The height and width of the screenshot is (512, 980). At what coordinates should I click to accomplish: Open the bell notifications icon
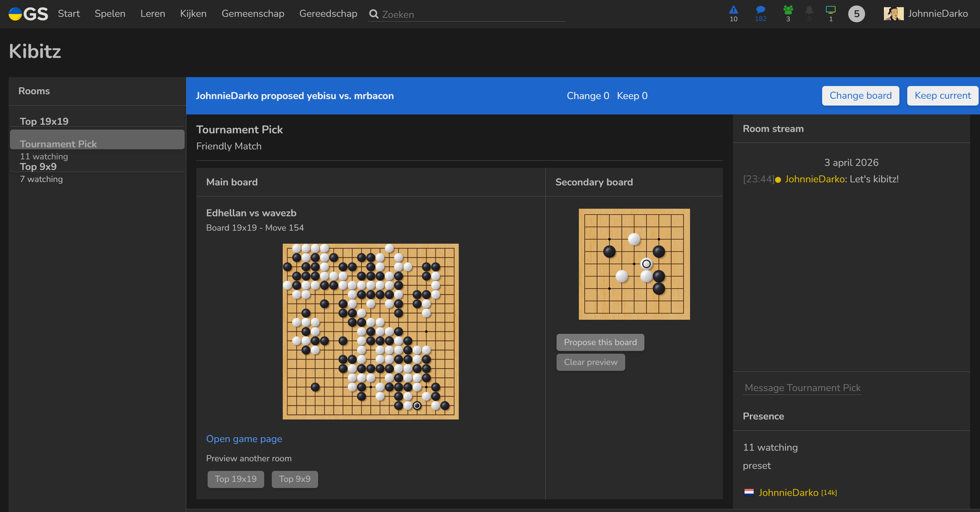pos(809,10)
